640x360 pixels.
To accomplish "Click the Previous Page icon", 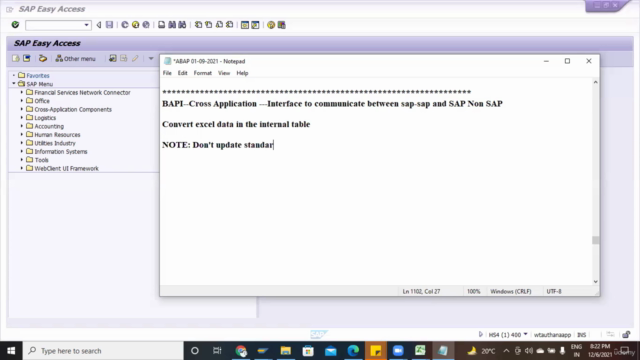I will [x=209, y=25].
